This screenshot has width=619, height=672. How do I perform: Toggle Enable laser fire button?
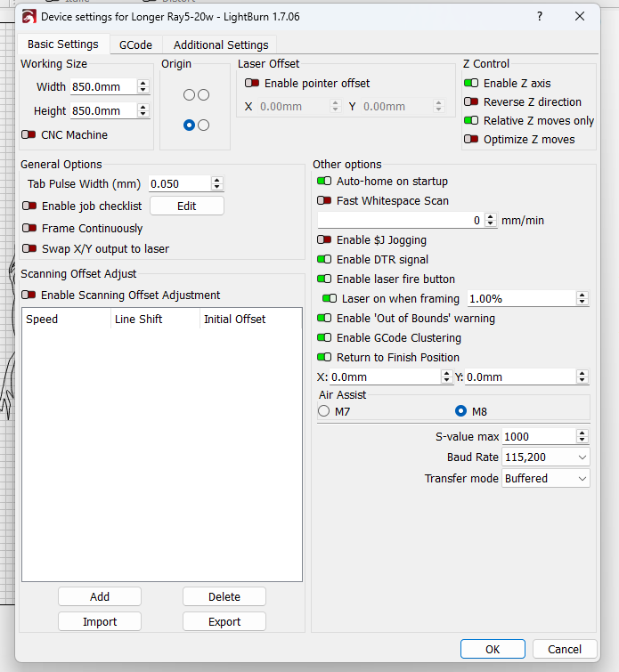324,279
